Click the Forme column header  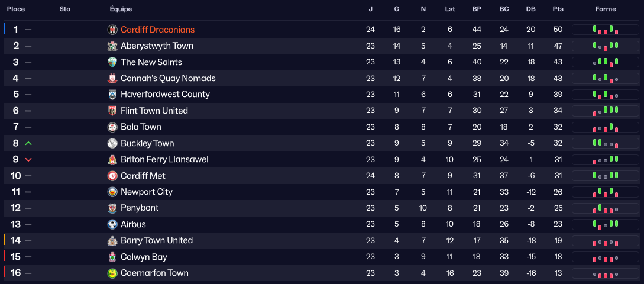[606, 9]
